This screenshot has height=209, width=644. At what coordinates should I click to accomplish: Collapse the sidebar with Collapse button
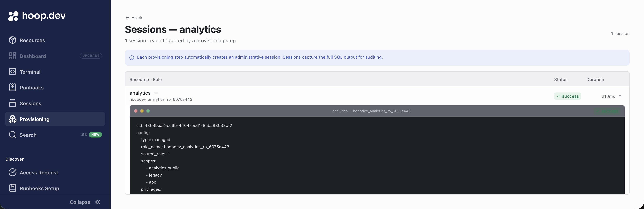85,202
